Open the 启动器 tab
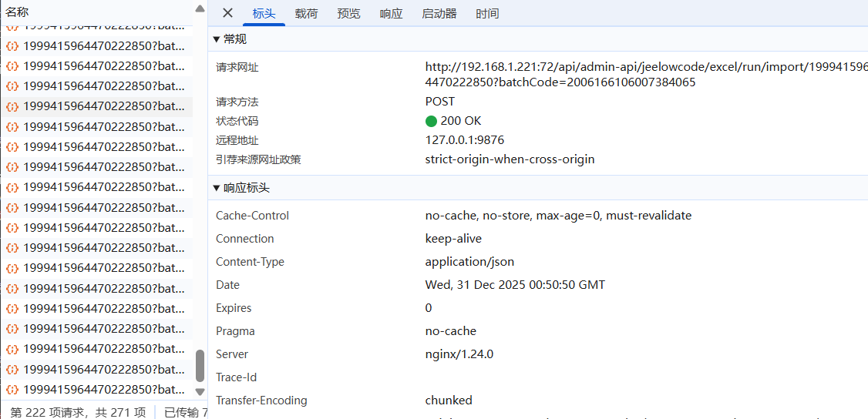The width and height of the screenshot is (868, 419). (x=439, y=14)
